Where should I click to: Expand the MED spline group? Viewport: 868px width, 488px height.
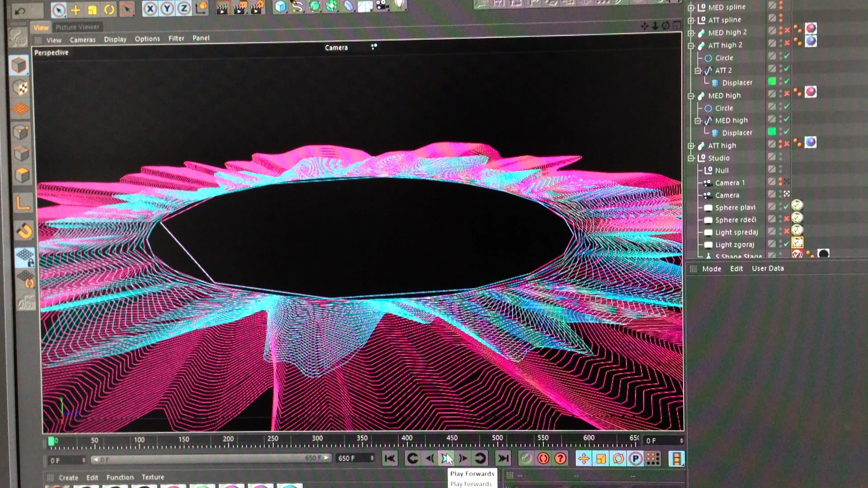tap(691, 8)
